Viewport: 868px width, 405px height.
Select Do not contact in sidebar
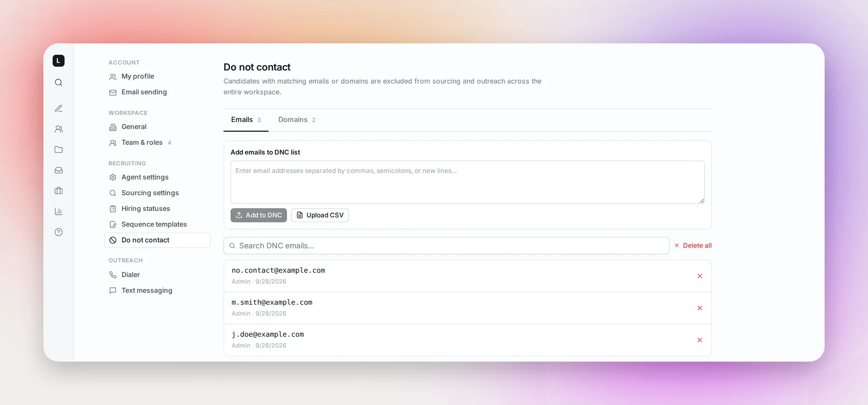tap(157, 240)
